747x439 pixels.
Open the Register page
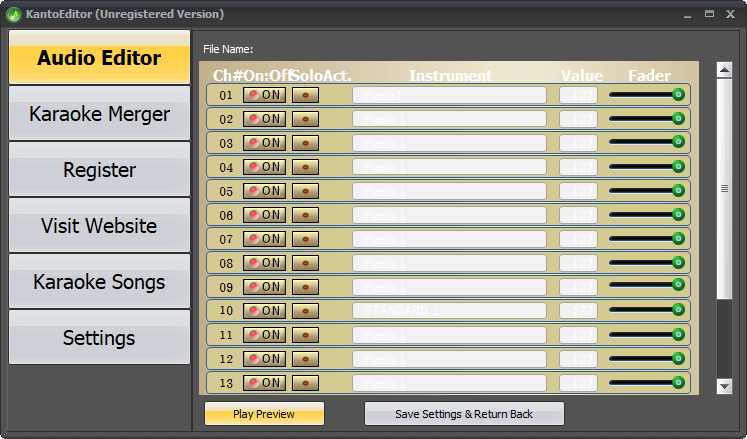tap(100, 169)
